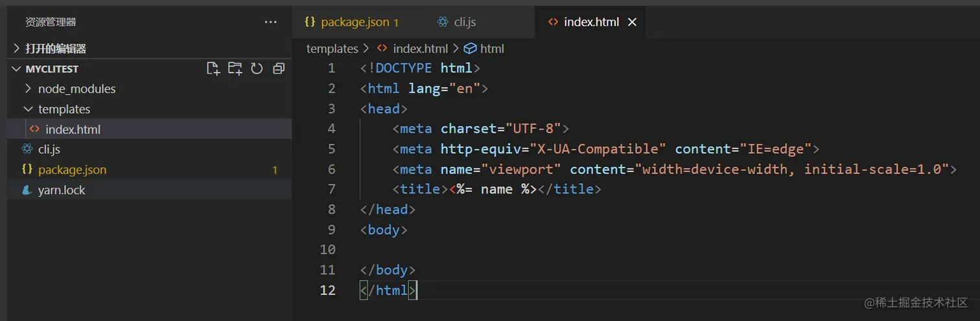Open index.html in the file tree
The image size is (980, 321).
coord(149,129)
